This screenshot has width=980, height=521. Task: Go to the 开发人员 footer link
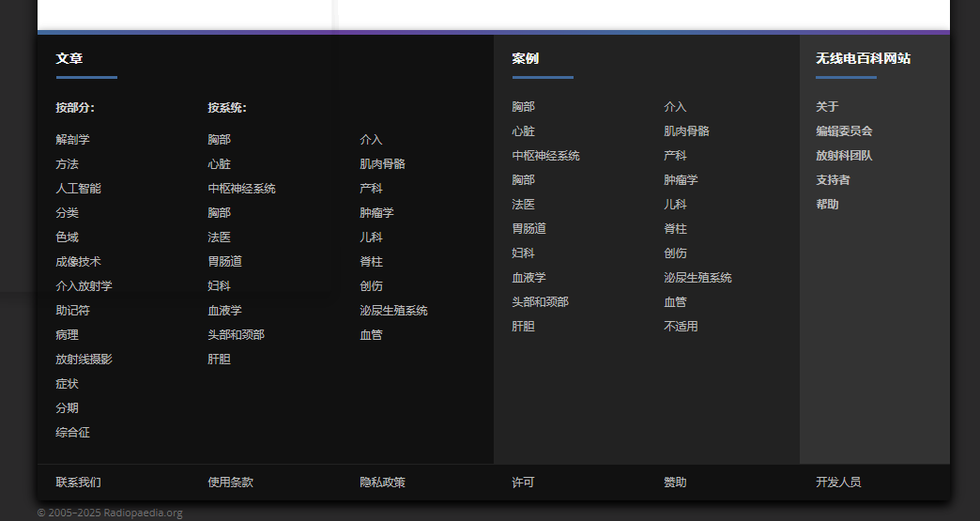point(839,482)
